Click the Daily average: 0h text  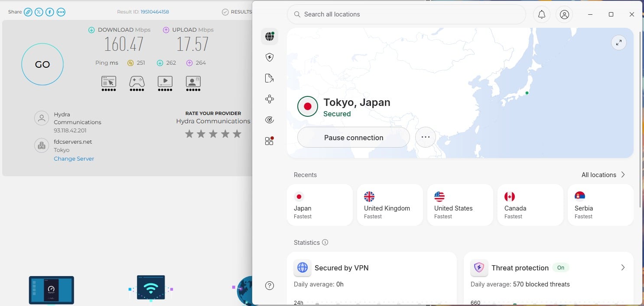click(319, 284)
